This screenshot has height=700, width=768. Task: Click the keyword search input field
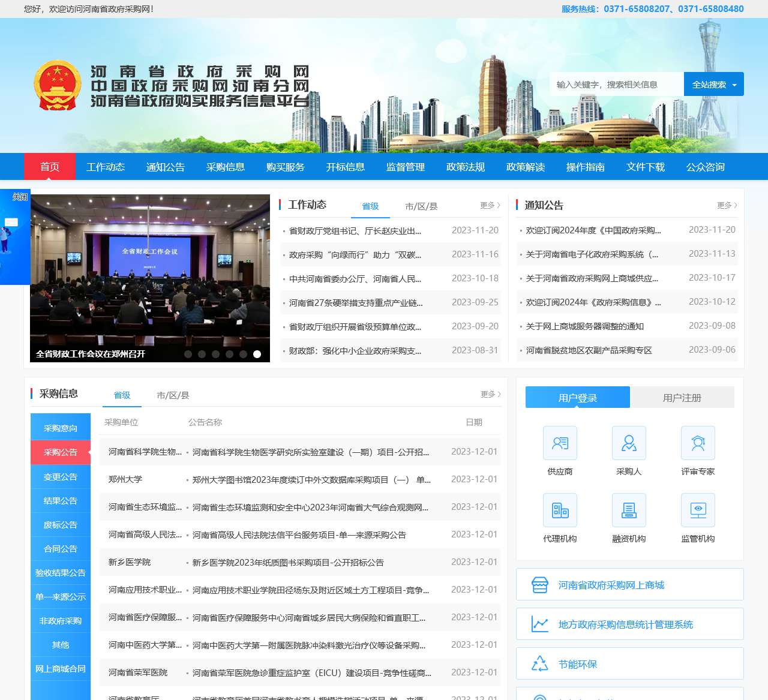(x=616, y=85)
